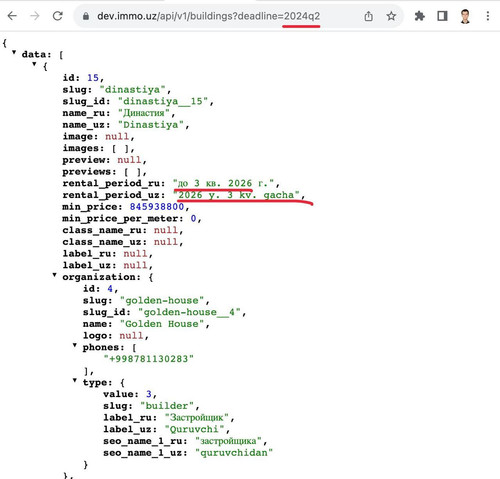Click the logo null value
500x479 pixels.
coord(131,336)
